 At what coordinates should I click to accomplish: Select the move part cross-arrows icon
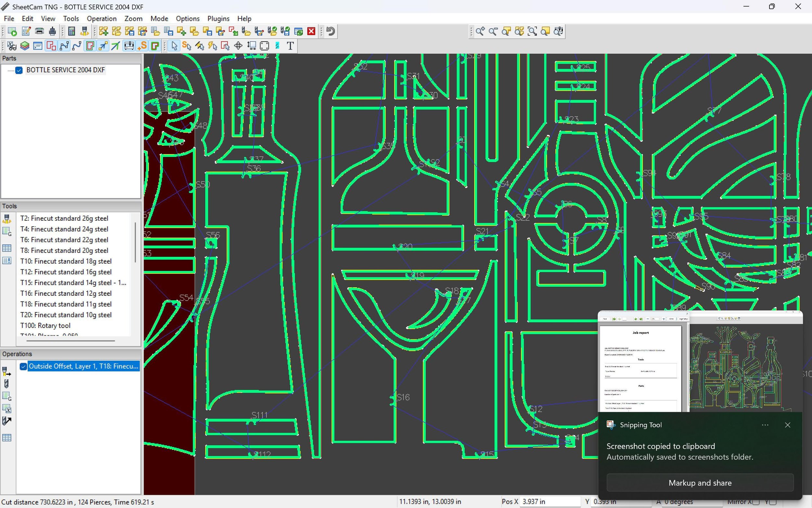pyautogui.click(x=238, y=46)
